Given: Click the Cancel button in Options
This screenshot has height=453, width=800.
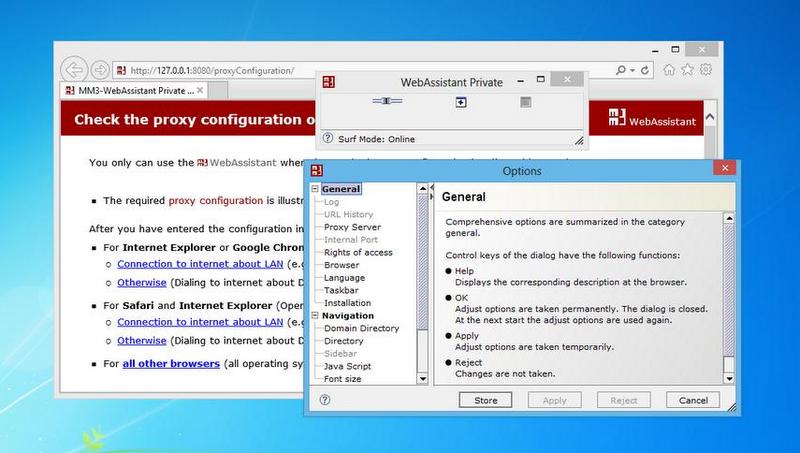Looking at the screenshot, I should coord(693,400).
